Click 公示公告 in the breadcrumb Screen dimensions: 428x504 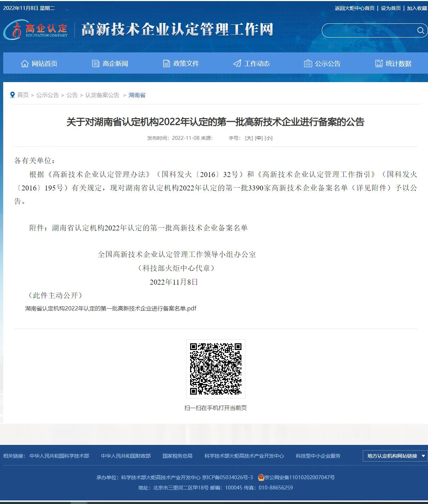[x=47, y=95]
